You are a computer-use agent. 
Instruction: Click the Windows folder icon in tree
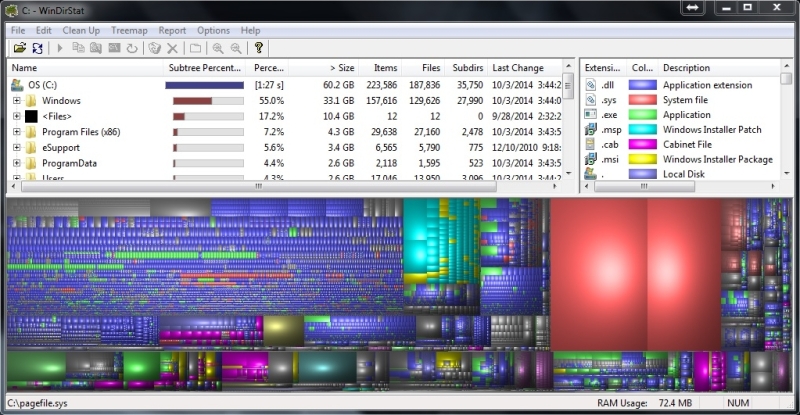tap(31, 101)
